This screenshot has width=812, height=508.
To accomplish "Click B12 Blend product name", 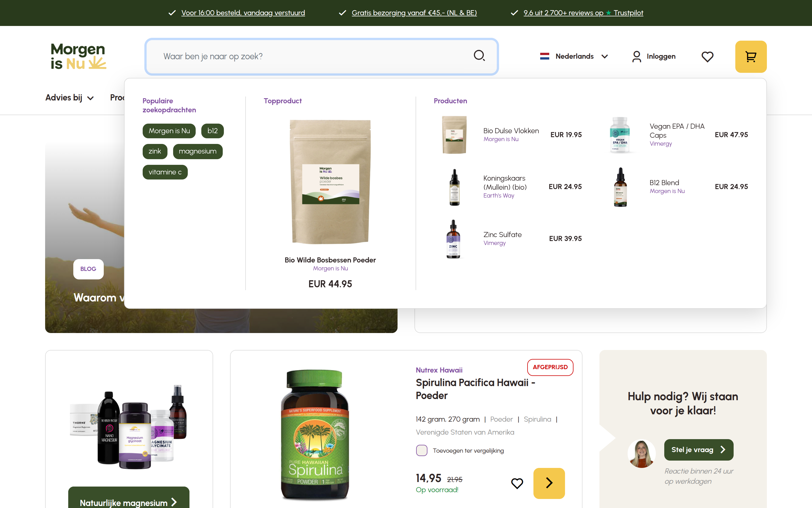I will click(664, 182).
